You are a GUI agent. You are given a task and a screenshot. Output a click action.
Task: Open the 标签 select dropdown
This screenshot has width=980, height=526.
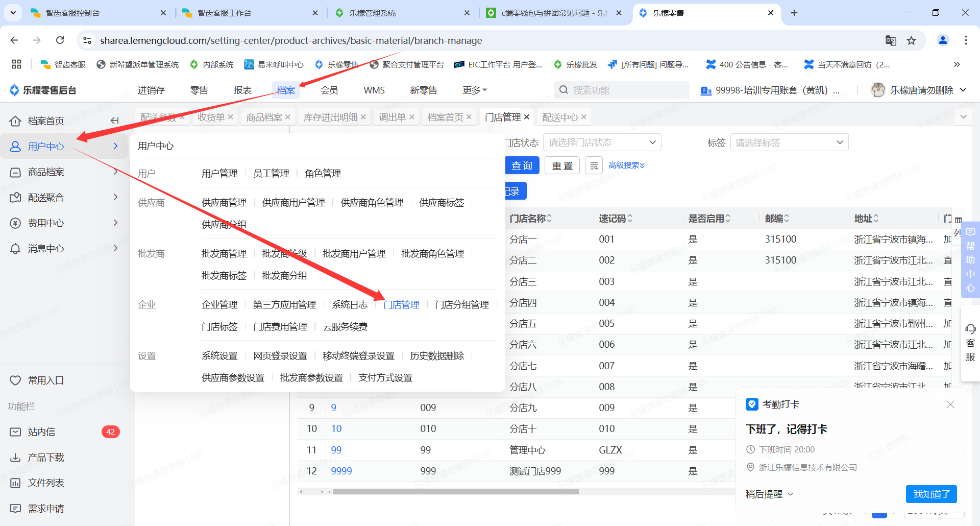[x=789, y=142]
